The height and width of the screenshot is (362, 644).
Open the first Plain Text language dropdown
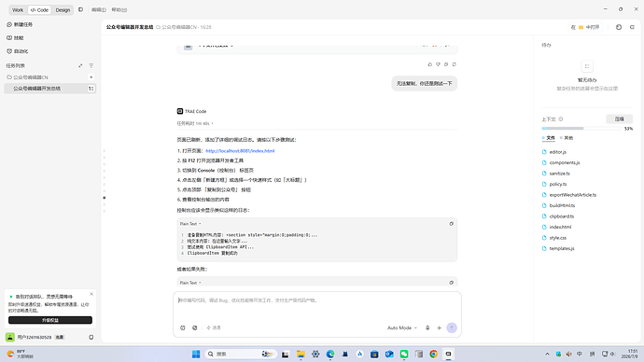(x=190, y=224)
